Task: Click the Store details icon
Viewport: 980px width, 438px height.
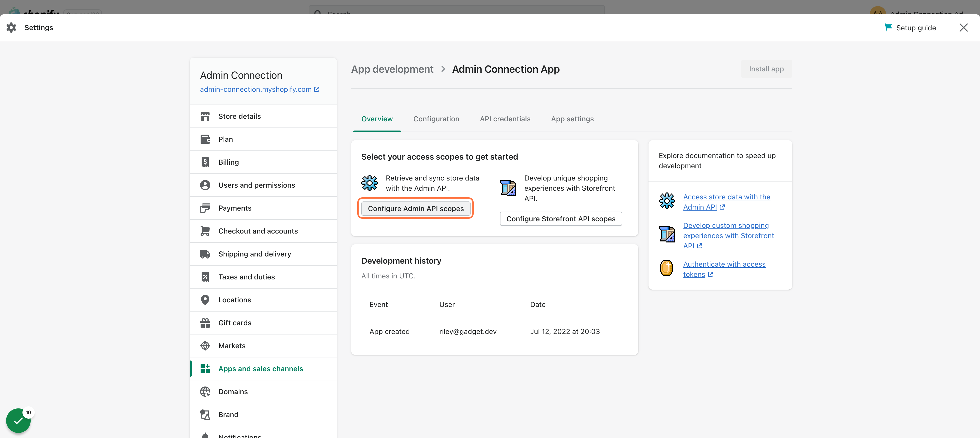Action: point(206,116)
